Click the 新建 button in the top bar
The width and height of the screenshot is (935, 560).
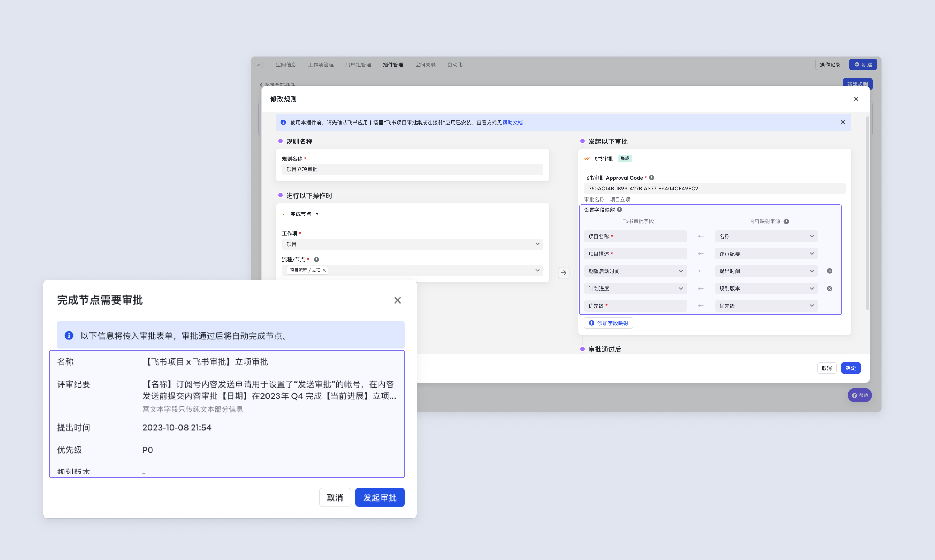pyautogui.click(x=863, y=64)
